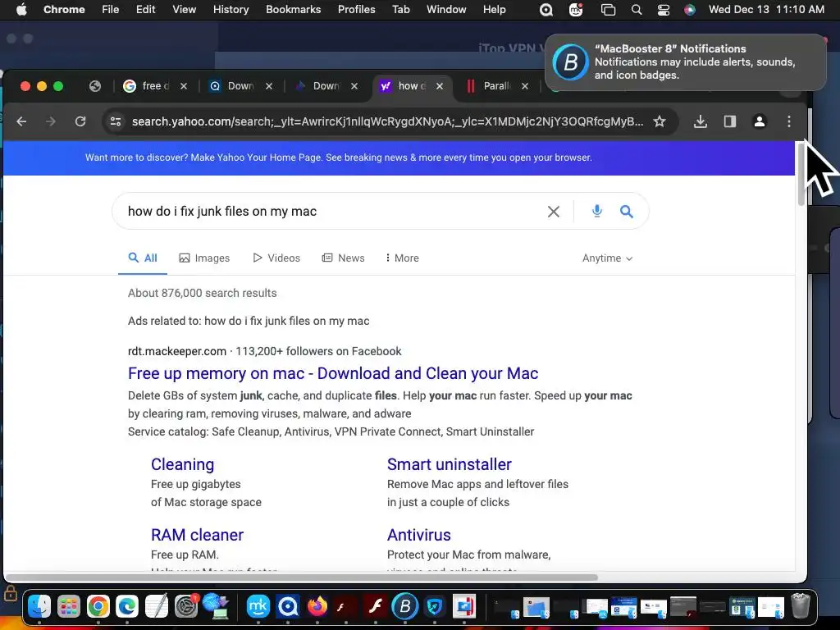Open TextEdit in the Dock
This screenshot has width=840, height=630.
pos(157,606)
